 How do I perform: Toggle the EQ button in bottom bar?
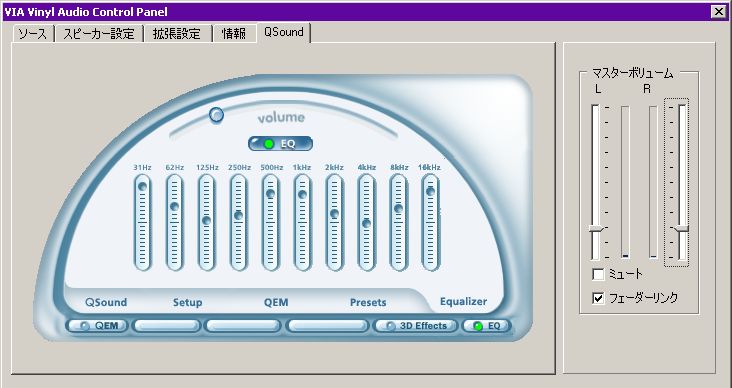[486, 326]
